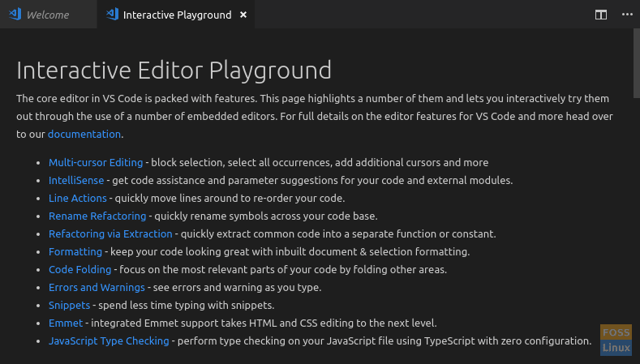Go to Line Actions section
Screen dimensions: 640x364
pyautogui.click(x=78, y=199)
